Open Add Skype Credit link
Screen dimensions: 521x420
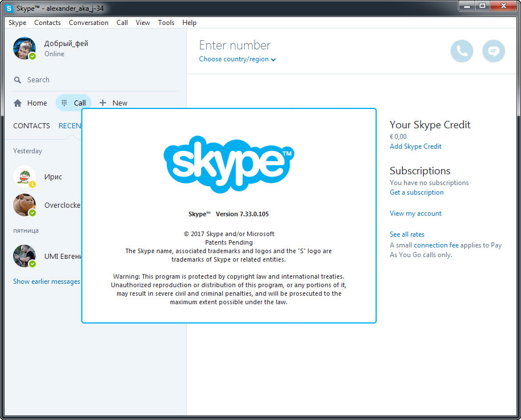(x=416, y=146)
